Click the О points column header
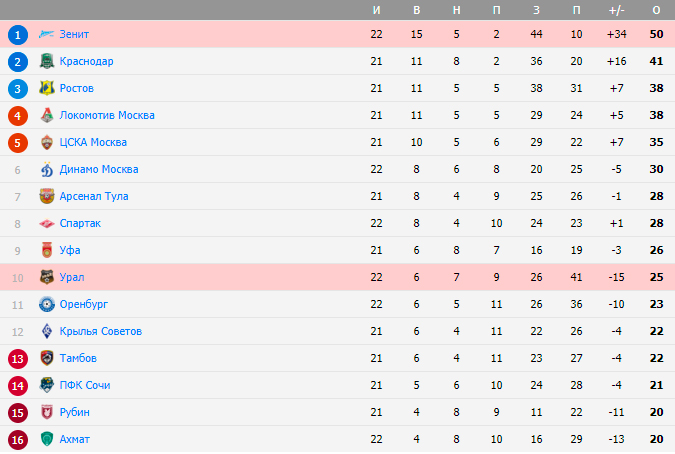Screen dimensions: 675x454 point(656,10)
